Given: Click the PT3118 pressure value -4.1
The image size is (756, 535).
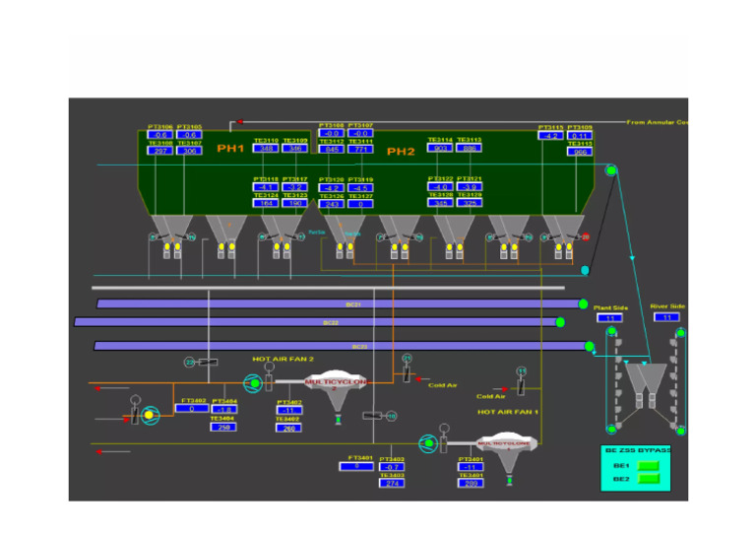Looking at the screenshot, I should pyautogui.click(x=266, y=187).
